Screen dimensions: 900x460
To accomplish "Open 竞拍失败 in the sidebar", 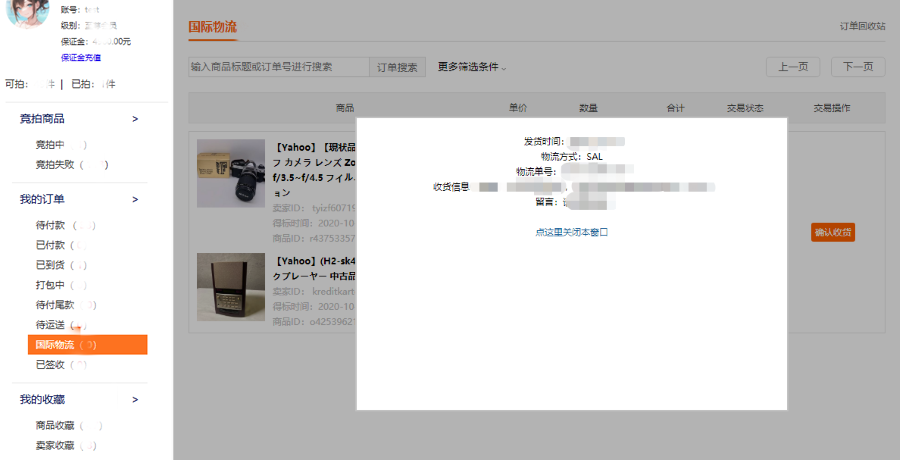I will pyautogui.click(x=55, y=165).
